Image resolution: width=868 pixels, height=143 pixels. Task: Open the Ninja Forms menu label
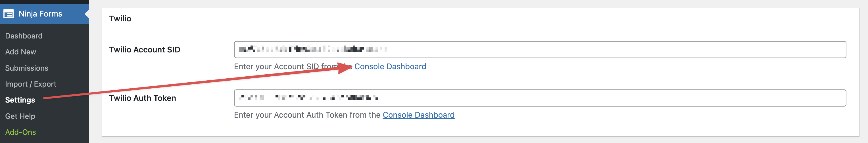click(x=40, y=14)
